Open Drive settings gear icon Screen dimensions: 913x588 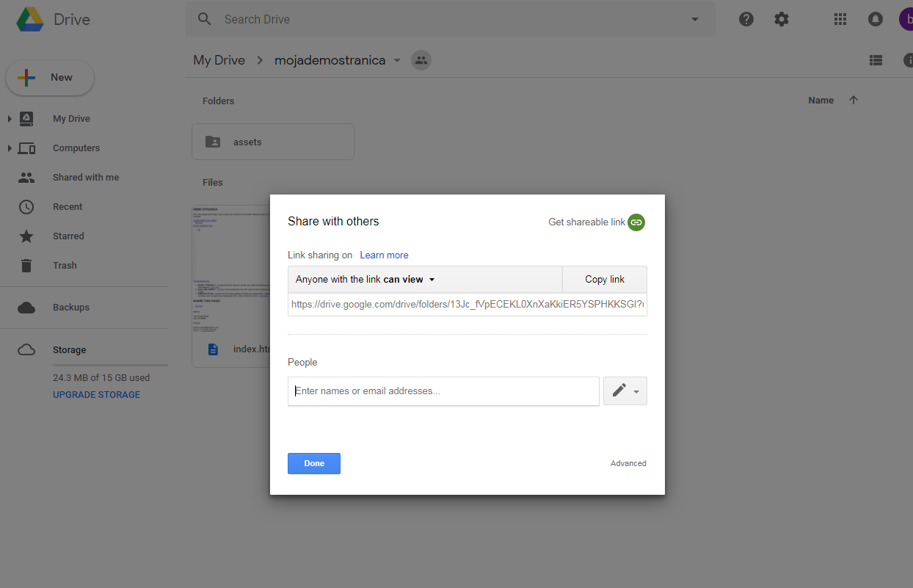[x=782, y=20]
